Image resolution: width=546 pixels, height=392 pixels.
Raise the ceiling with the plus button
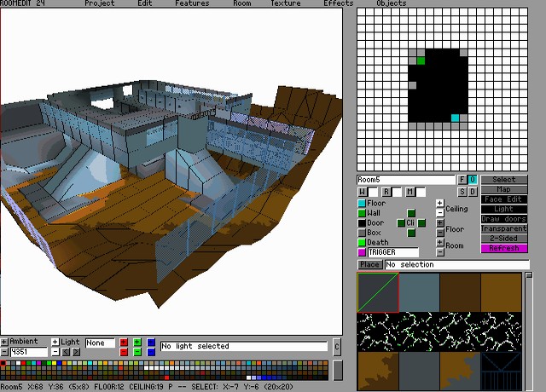pos(440,204)
